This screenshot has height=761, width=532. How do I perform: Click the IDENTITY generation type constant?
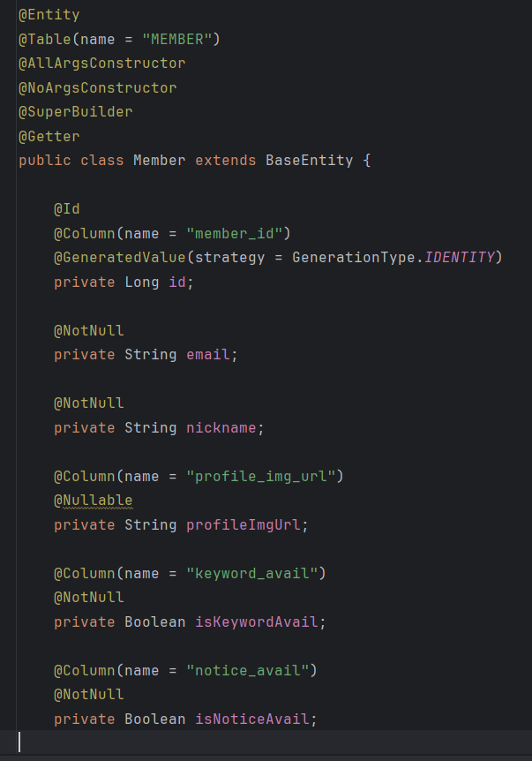pos(460,257)
